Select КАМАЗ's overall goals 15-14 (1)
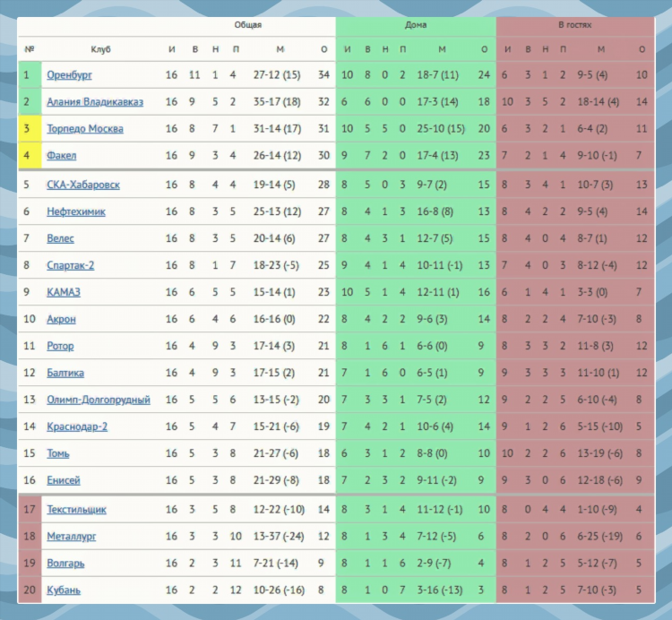 [x=274, y=292]
